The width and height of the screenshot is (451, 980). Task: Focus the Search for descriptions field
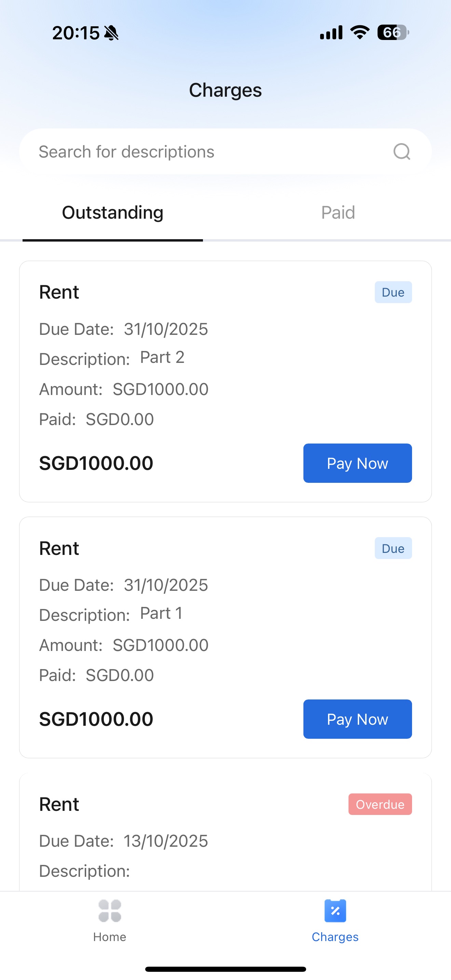pos(205,151)
